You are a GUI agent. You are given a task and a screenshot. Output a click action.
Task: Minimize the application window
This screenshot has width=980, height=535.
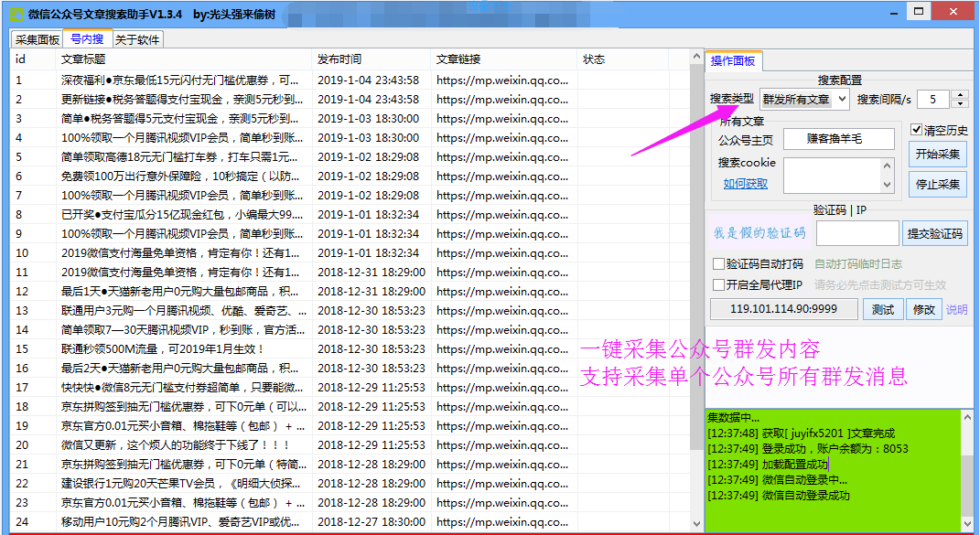pyautogui.click(x=895, y=13)
